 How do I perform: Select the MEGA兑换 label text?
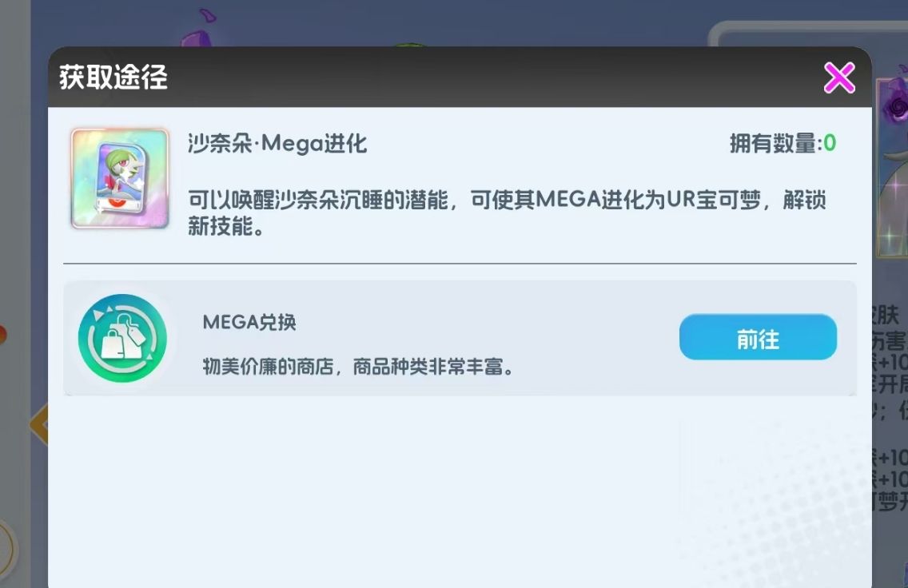tap(249, 322)
